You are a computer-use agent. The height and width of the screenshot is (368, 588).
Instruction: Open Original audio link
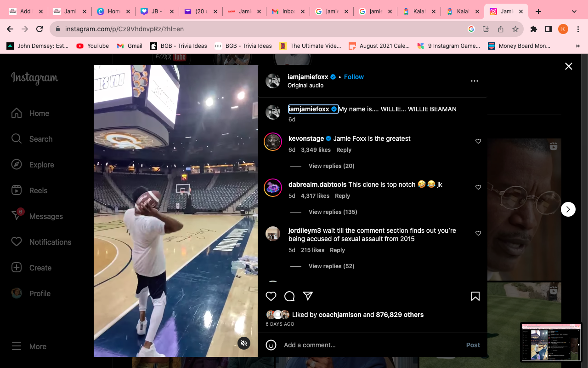click(x=305, y=86)
